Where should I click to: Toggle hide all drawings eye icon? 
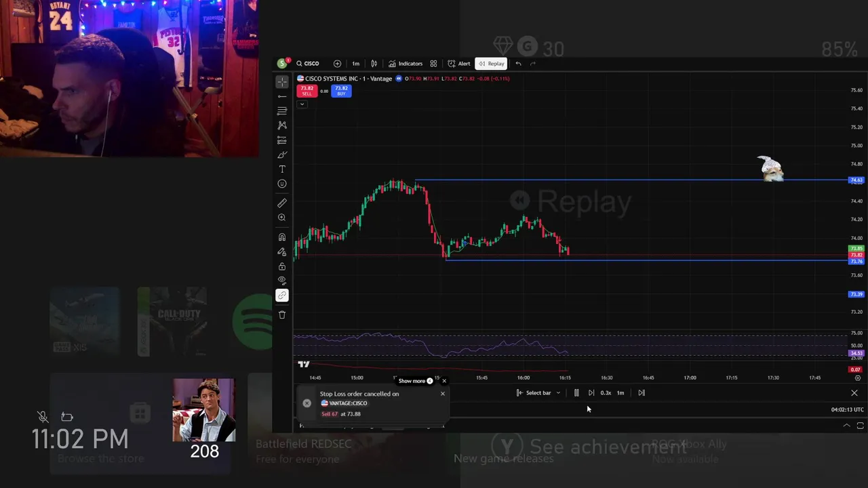[x=282, y=281]
